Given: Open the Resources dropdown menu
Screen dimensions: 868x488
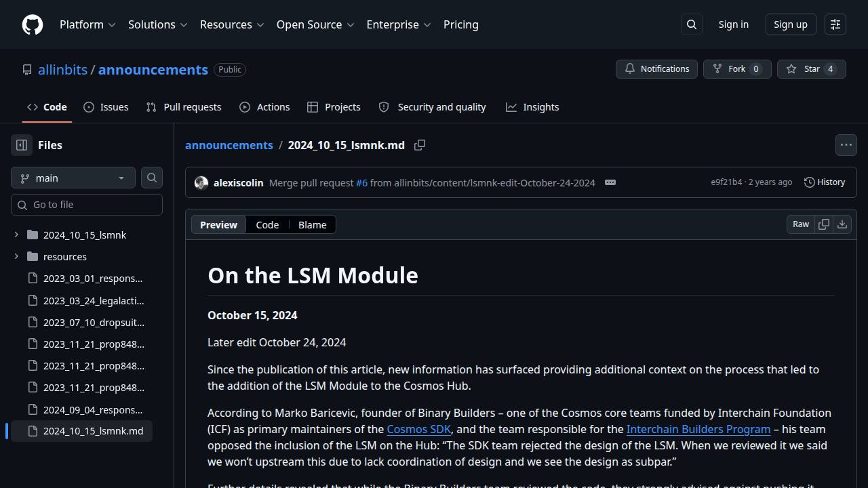Looking at the screenshot, I should [231, 24].
